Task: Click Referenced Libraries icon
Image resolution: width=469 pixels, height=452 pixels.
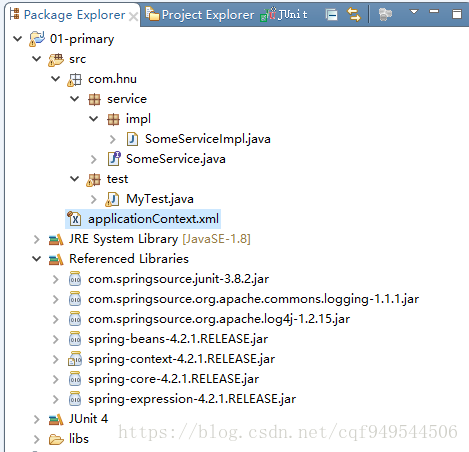Action: (56, 260)
